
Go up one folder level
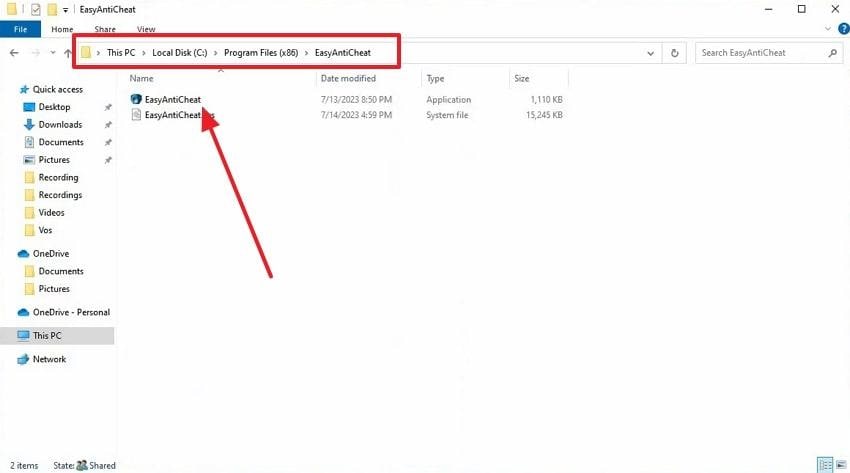[68, 53]
